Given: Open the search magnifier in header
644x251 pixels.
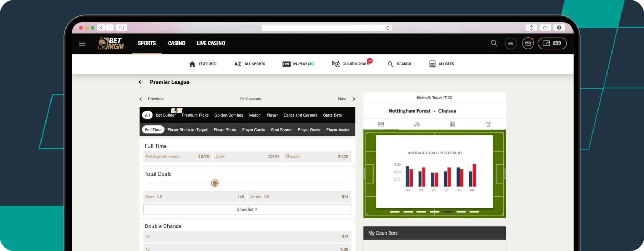Looking at the screenshot, I should [494, 43].
